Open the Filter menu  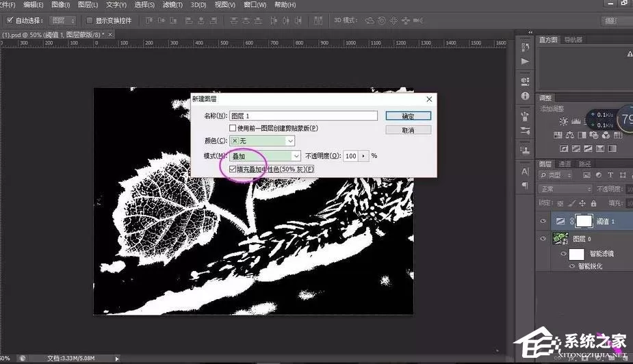(x=172, y=5)
